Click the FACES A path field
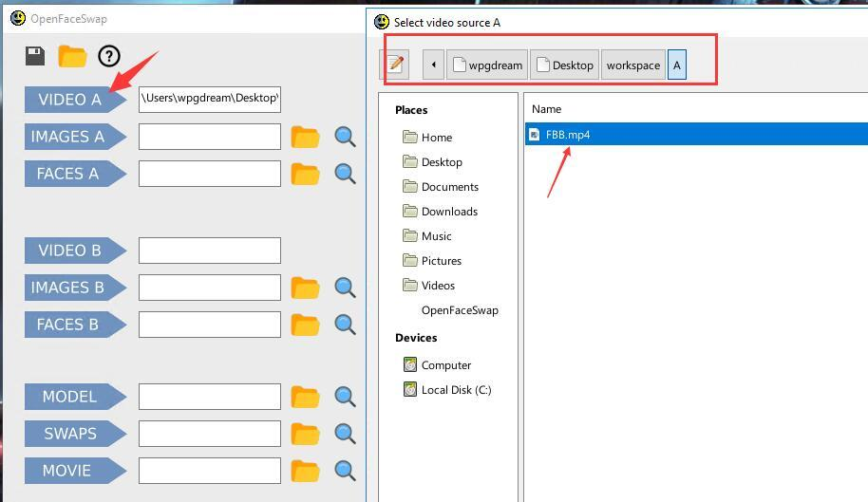 (210, 174)
